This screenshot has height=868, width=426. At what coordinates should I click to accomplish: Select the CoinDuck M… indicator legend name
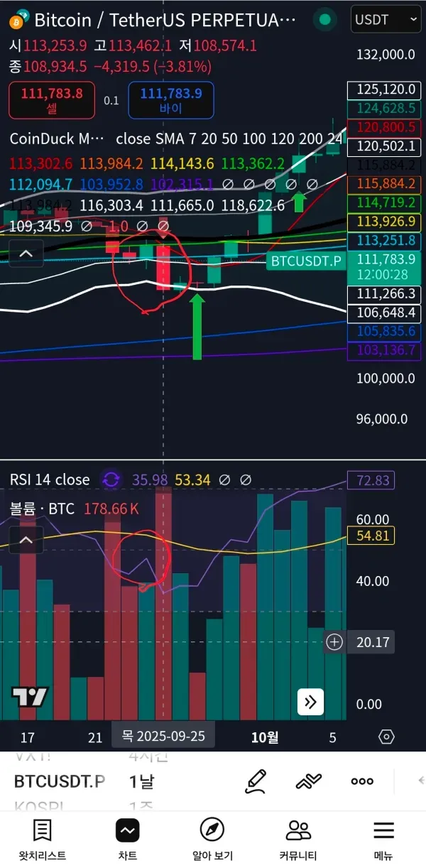click(x=57, y=139)
